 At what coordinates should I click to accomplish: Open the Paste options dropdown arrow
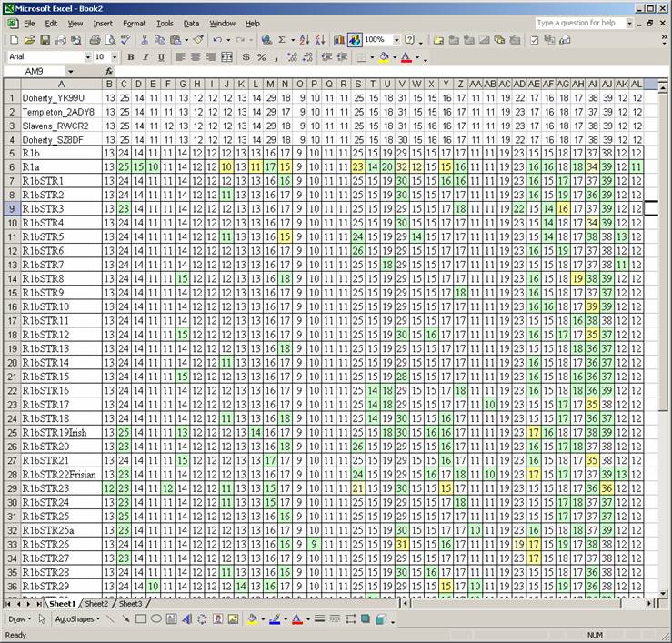(x=186, y=40)
